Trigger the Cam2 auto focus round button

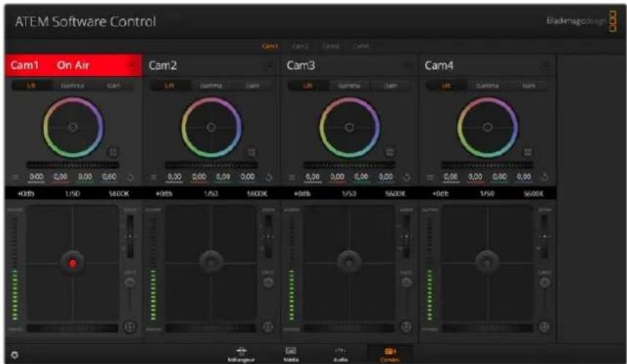(x=268, y=327)
